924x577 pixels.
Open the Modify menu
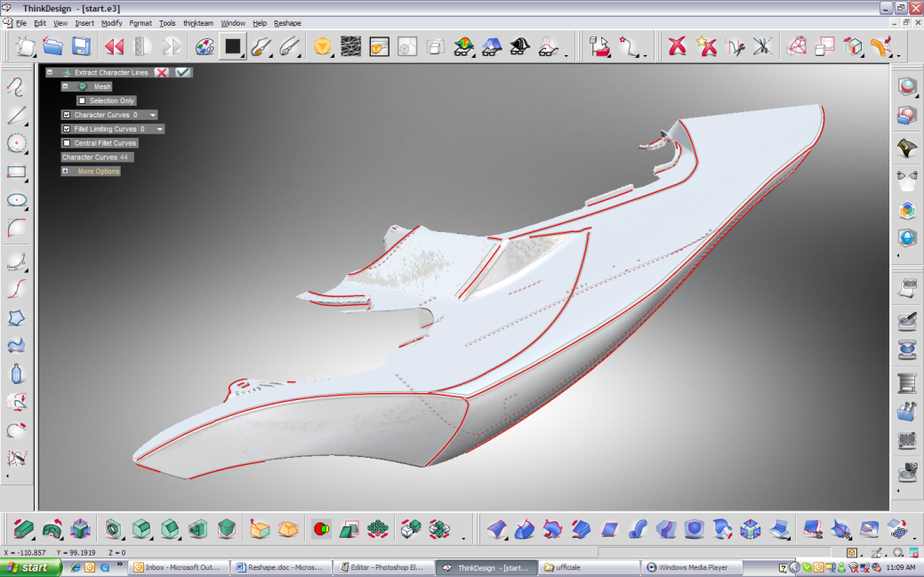click(112, 23)
